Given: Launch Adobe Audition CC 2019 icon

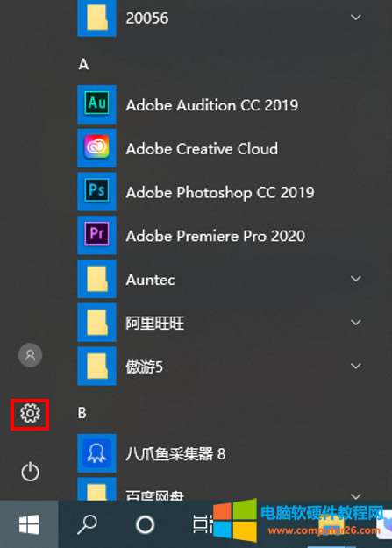Looking at the screenshot, I should coord(96,104).
